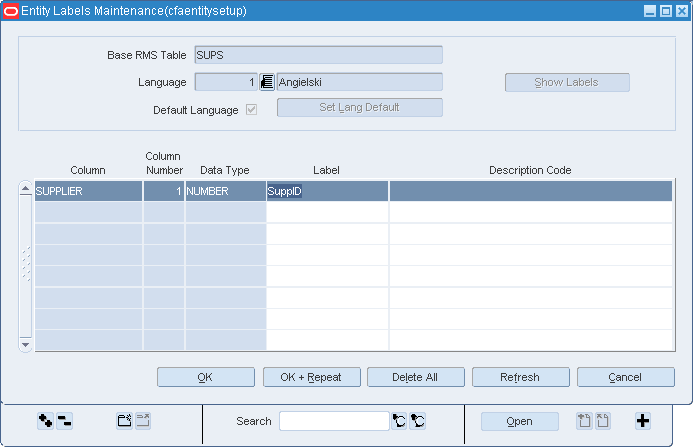Toggle the Default Language checkbox
This screenshot has height=447, width=693.
[251, 110]
